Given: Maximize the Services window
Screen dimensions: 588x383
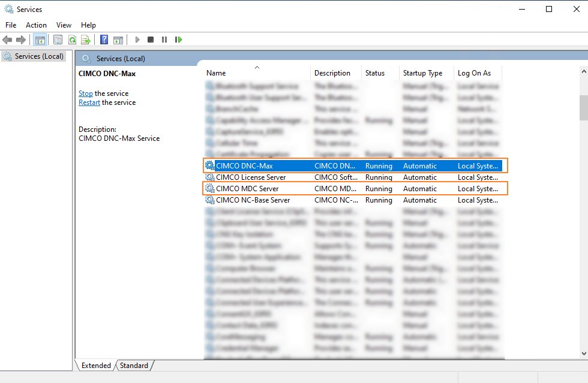Looking at the screenshot, I should point(549,9).
